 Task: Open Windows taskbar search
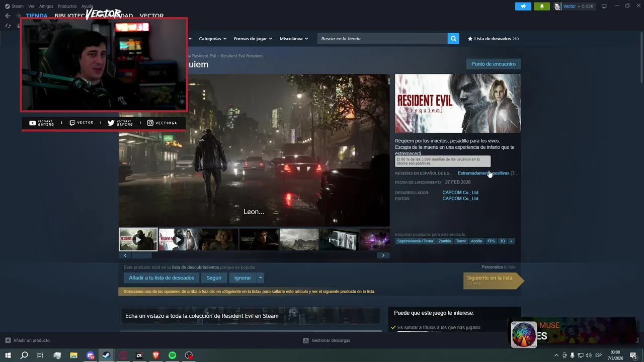point(24,355)
